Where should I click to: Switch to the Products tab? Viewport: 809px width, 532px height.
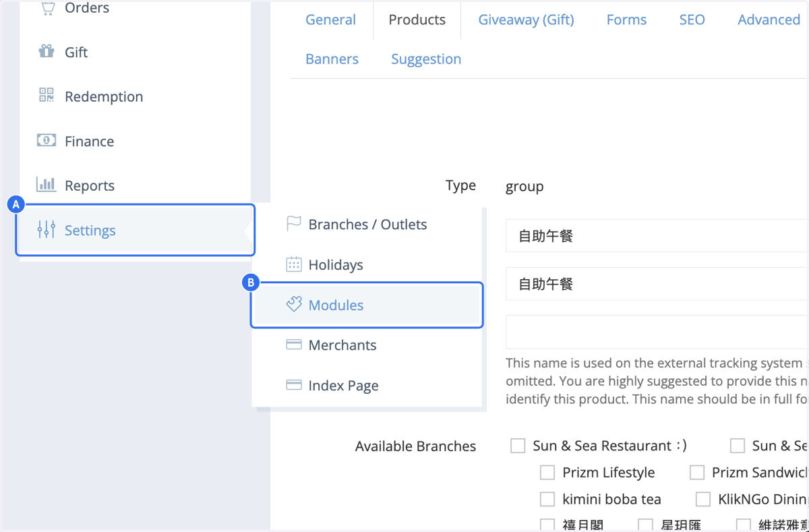point(417,20)
